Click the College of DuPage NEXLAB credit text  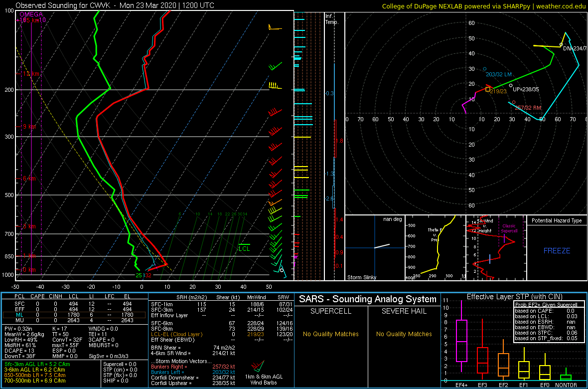483,5
